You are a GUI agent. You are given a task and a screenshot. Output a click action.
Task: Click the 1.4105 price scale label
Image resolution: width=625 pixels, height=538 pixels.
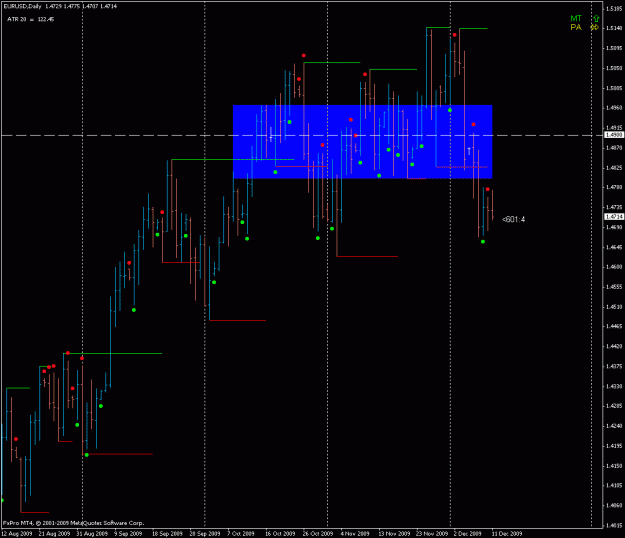click(x=614, y=485)
